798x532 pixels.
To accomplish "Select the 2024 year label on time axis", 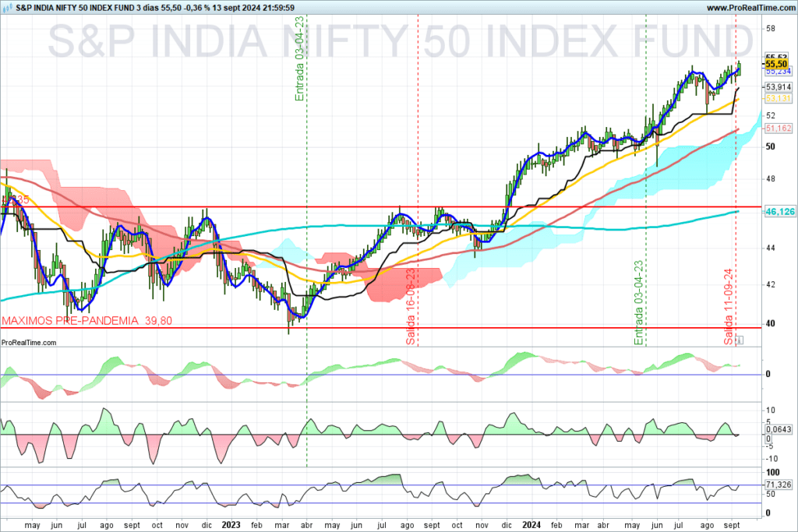I will click(x=531, y=525).
